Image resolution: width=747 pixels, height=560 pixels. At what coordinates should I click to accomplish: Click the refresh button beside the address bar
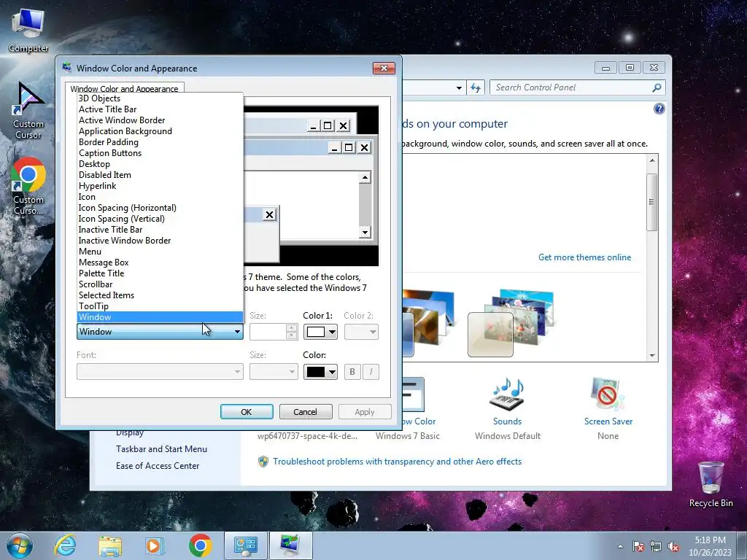476,87
